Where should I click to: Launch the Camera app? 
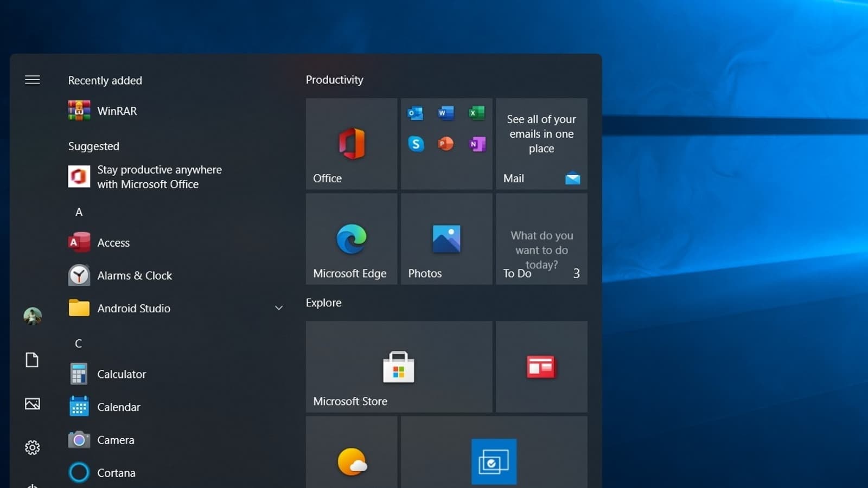176,440
